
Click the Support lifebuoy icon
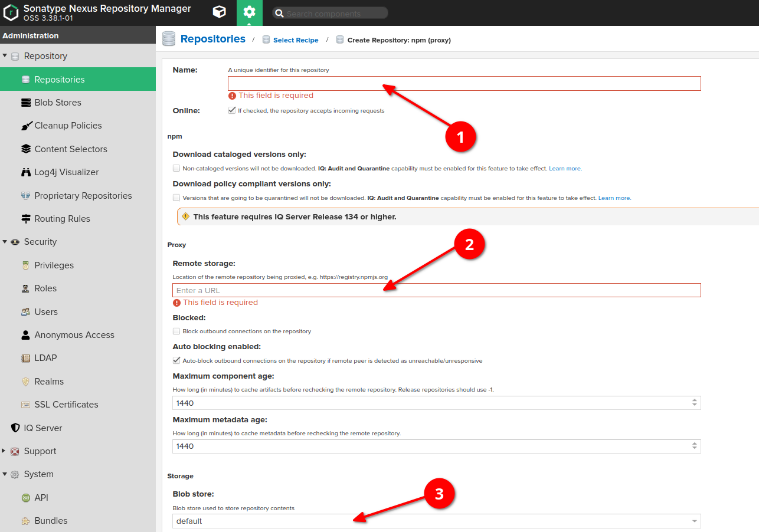tap(15, 451)
